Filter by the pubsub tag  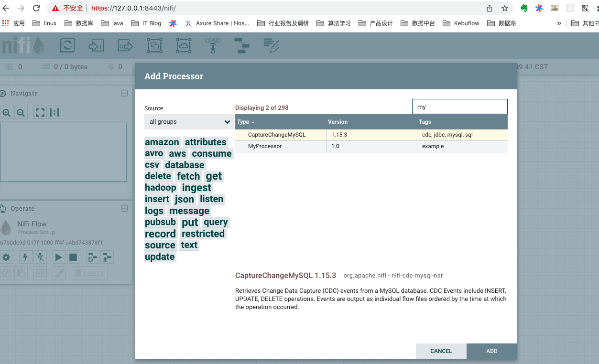pyautogui.click(x=160, y=222)
